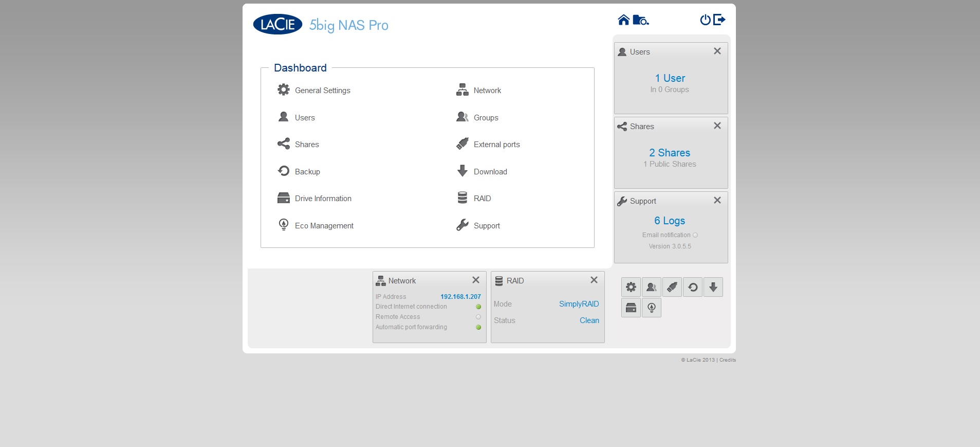Click the '5big NAS Pro' title
The image size is (980, 447).
click(349, 25)
